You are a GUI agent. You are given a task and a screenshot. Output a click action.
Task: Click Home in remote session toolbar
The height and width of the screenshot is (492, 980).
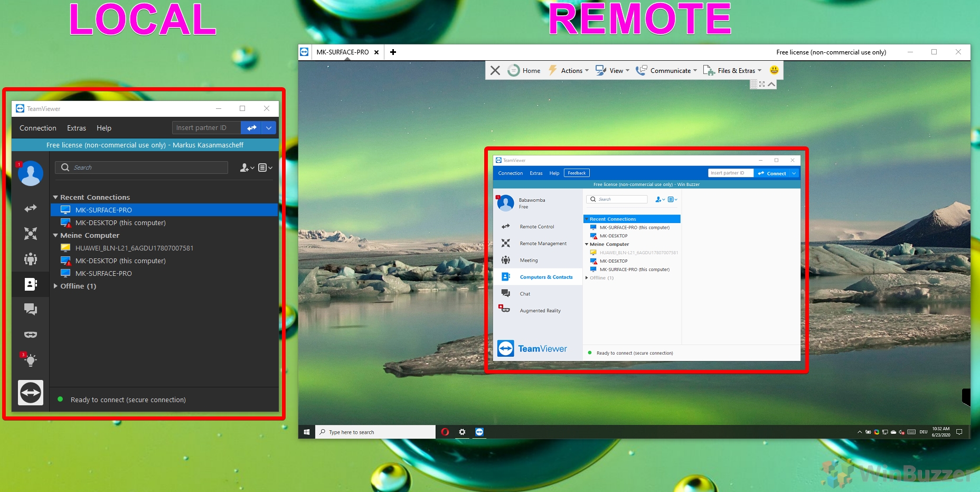click(524, 70)
